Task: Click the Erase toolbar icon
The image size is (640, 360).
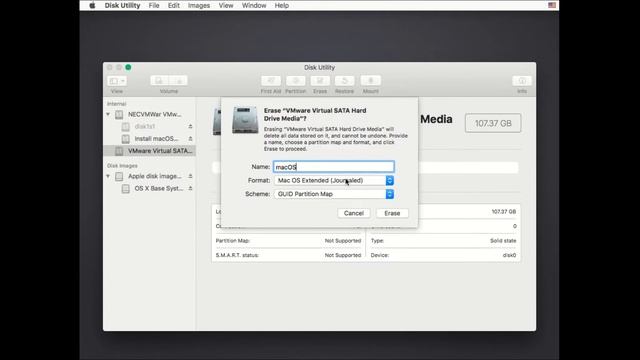Action: pyautogui.click(x=320, y=81)
